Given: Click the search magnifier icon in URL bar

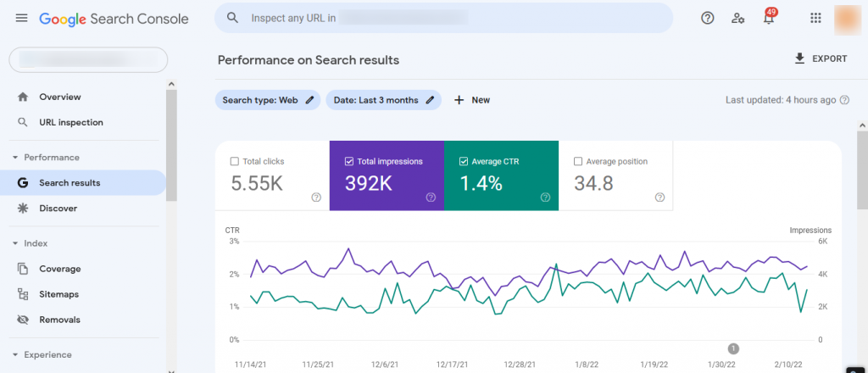Looking at the screenshot, I should click(233, 18).
